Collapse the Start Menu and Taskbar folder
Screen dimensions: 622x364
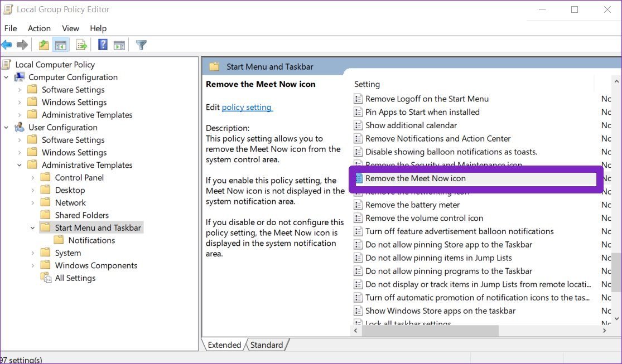(32, 227)
